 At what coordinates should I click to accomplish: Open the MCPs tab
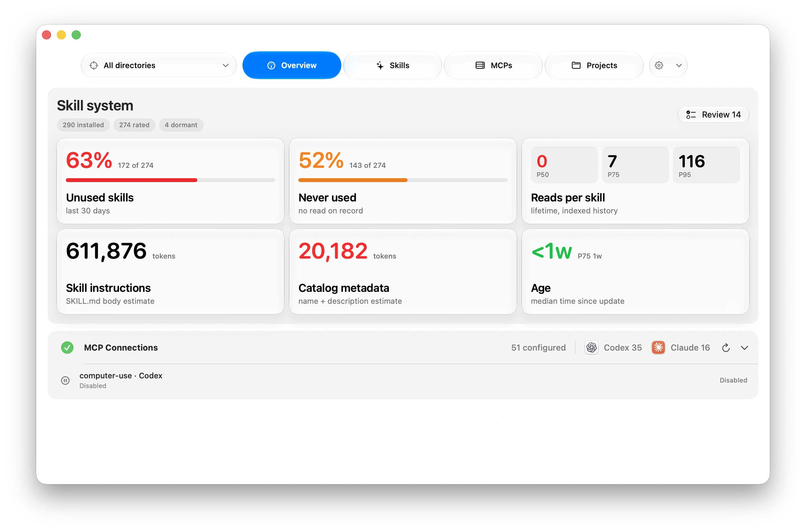click(493, 65)
